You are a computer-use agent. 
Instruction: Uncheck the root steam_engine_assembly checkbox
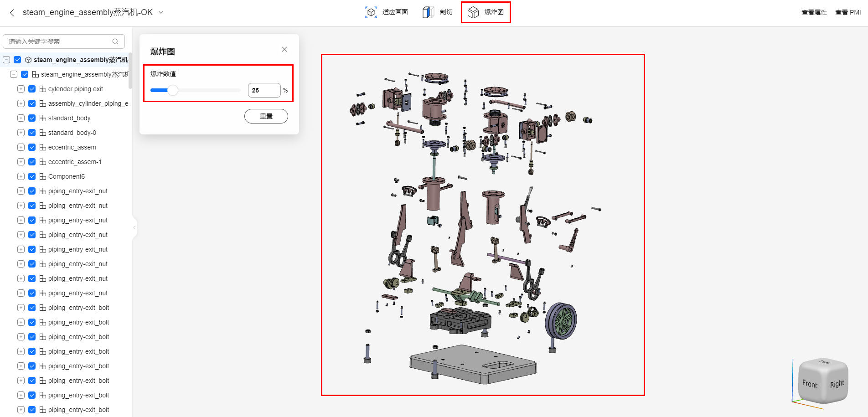(x=17, y=60)
